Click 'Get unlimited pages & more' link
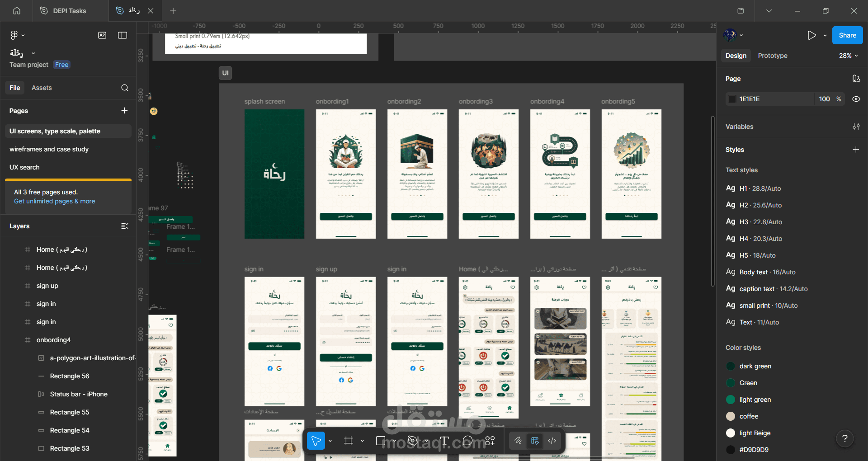The width and height of the screenshot is (868, 461). click(x=55, y=201)
